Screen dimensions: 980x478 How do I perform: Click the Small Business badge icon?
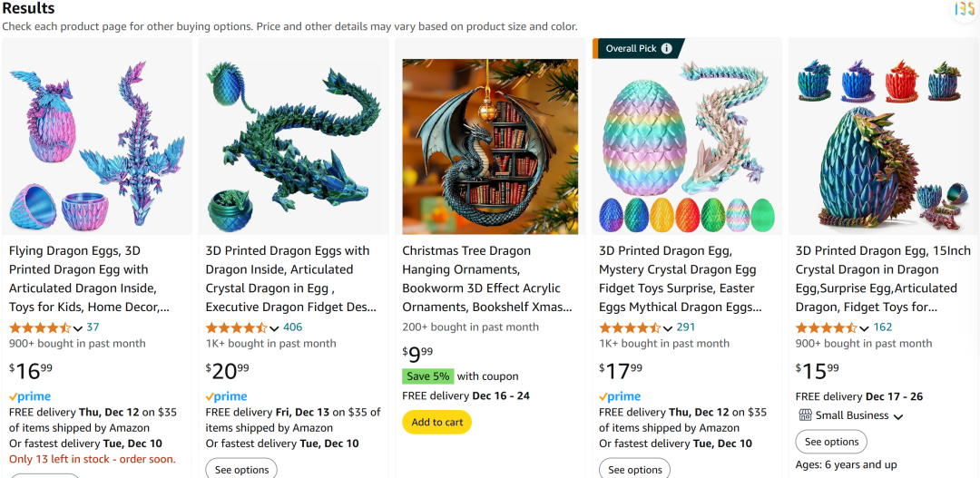(805, 415)
